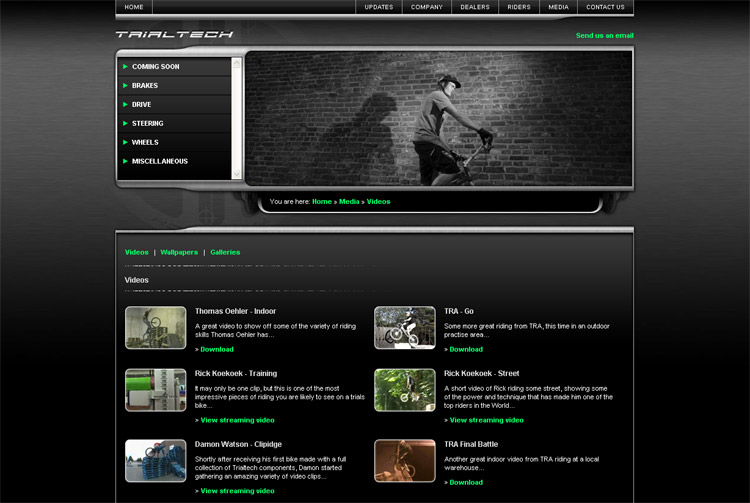This screenshot has width=750, height=503.
Task: Open the UPDATES navigation item
Action: (379, 7)
